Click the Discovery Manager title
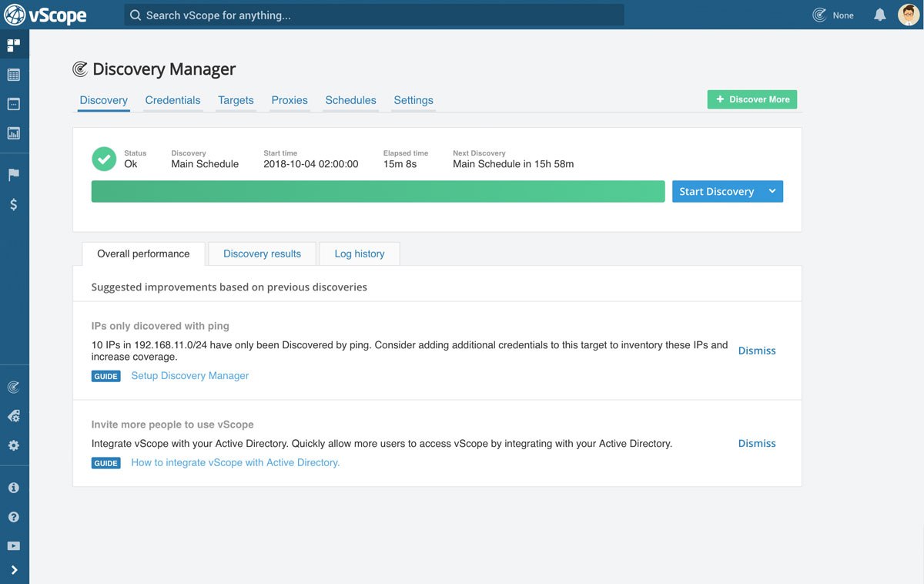 point(164,69)
